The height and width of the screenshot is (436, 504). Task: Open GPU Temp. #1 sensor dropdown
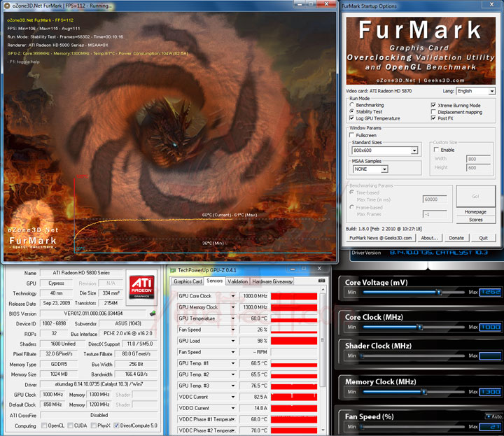coord(233,363)
